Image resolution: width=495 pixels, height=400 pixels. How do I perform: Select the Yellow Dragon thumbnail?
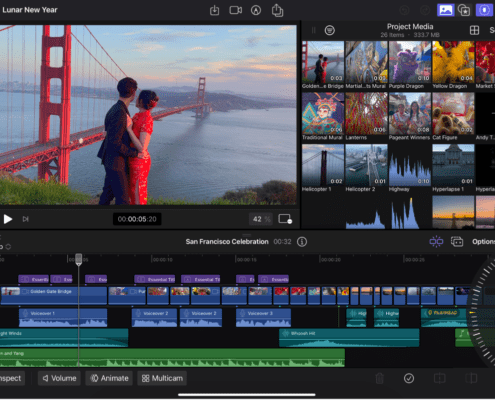tap(453, 62)
